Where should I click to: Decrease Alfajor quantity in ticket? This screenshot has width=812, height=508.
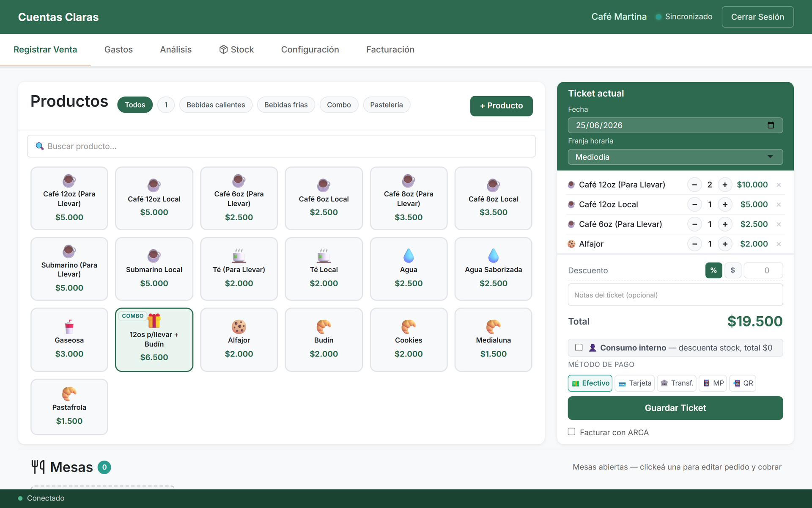click(x=694, y=244)
